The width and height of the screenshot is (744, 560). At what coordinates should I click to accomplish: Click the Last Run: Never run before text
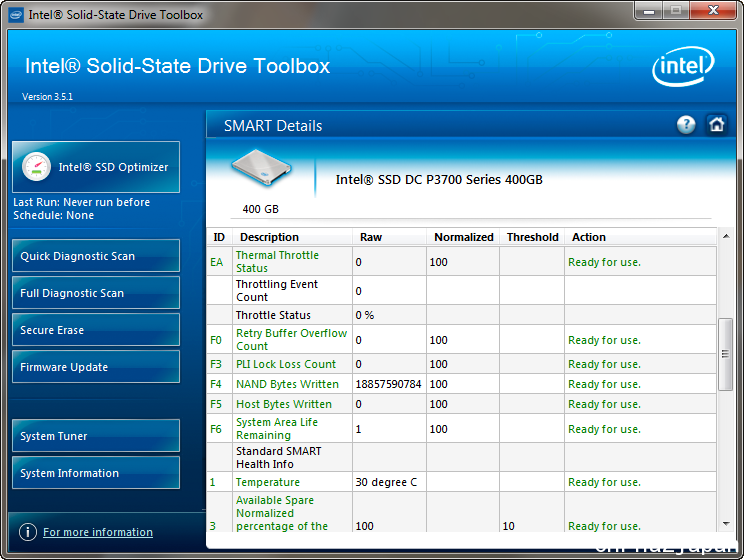point(82,202)
